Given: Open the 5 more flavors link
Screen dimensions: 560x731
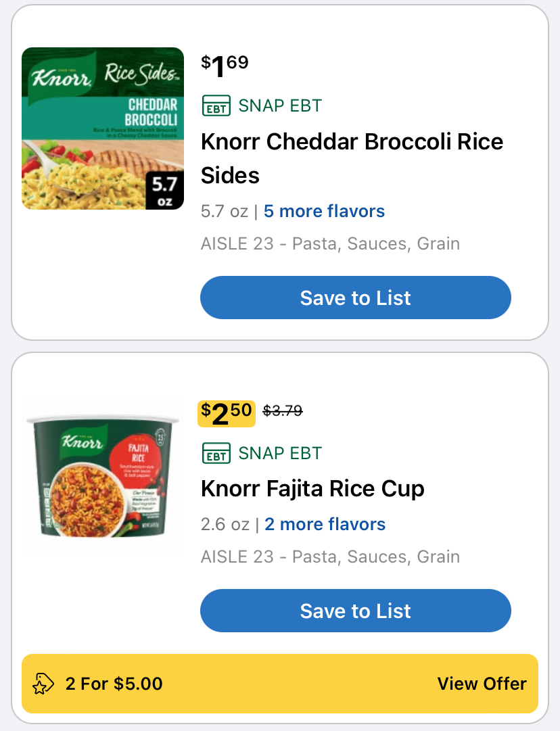Looking at the screenshot, I should click(324, 211).
